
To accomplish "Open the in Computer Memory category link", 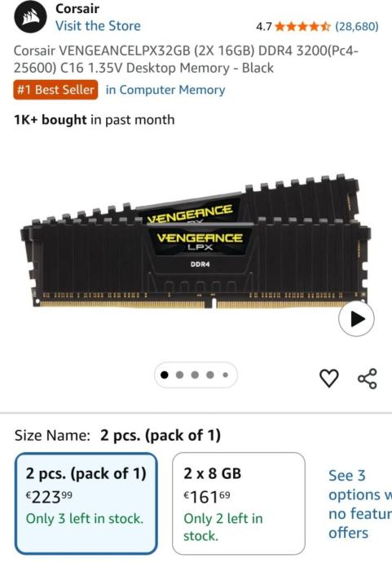I will coord(165,90).
